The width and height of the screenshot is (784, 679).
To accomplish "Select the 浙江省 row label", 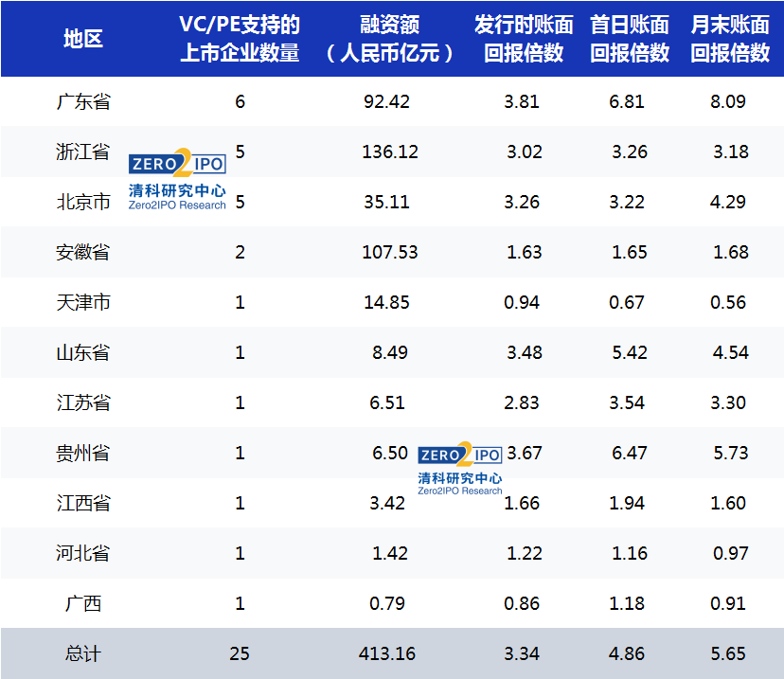I will [x=83, y=152].
